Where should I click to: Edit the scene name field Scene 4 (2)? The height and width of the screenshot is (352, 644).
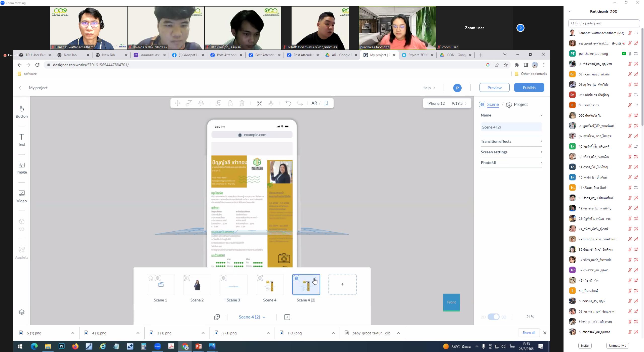click(511, 127)
